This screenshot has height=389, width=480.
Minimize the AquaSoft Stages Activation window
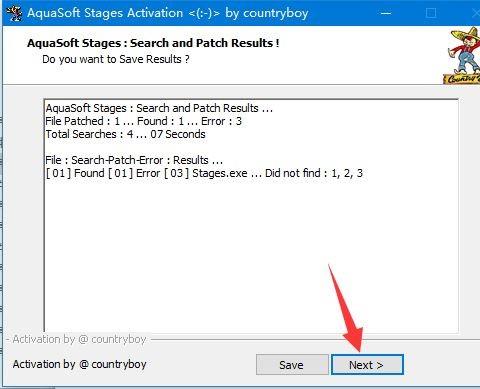click(x=386, y=13)
